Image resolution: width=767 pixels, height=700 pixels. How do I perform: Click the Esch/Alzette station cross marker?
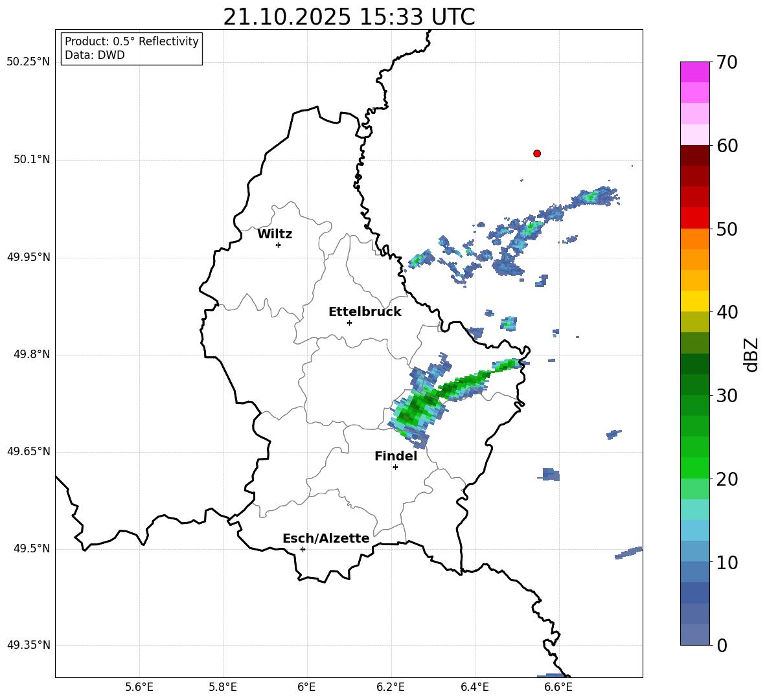(303, 549)
